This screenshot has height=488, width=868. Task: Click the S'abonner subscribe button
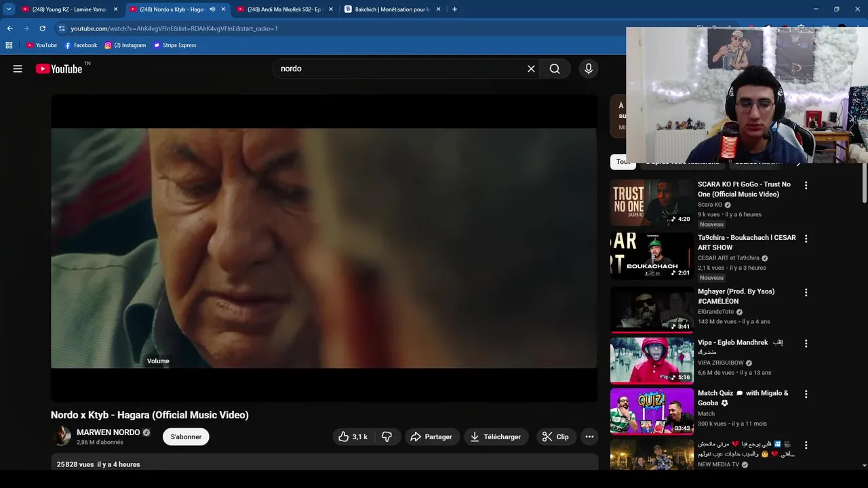coord(186,437)
